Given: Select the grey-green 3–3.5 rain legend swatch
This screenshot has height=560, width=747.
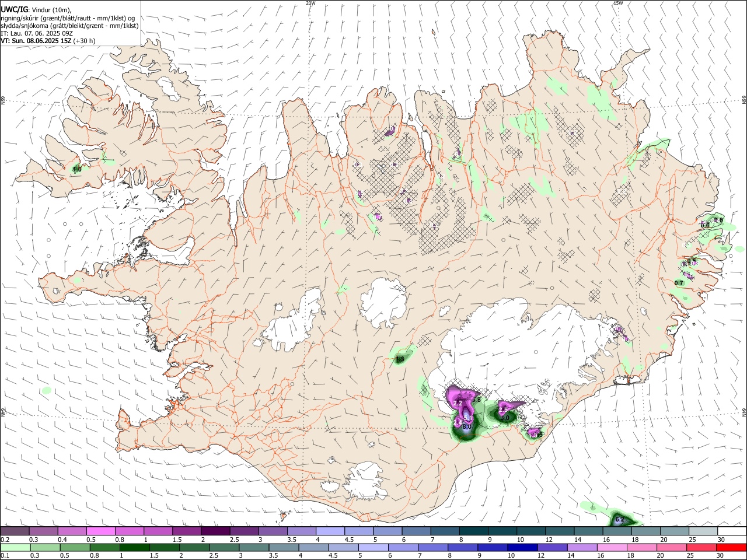Looking at the screenshot, I should [254, 548].
